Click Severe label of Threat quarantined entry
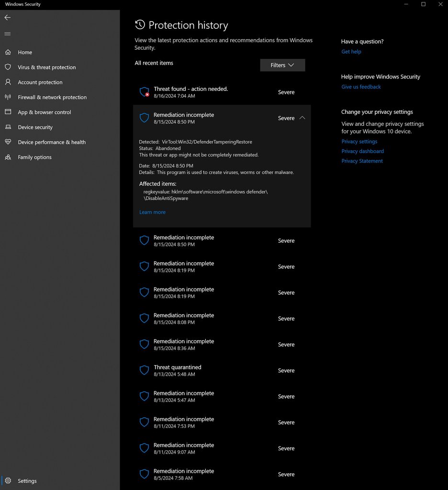The height and width of the screenshot is (490, 448). (x=286, y=370)
